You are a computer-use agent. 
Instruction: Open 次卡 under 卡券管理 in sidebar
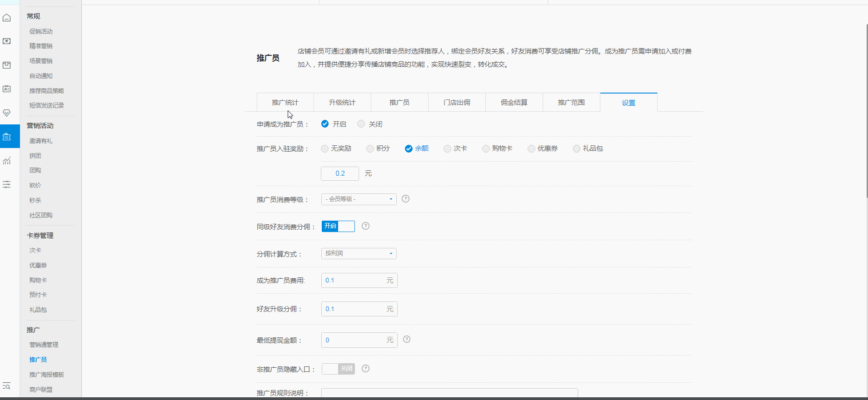point(35,250)
